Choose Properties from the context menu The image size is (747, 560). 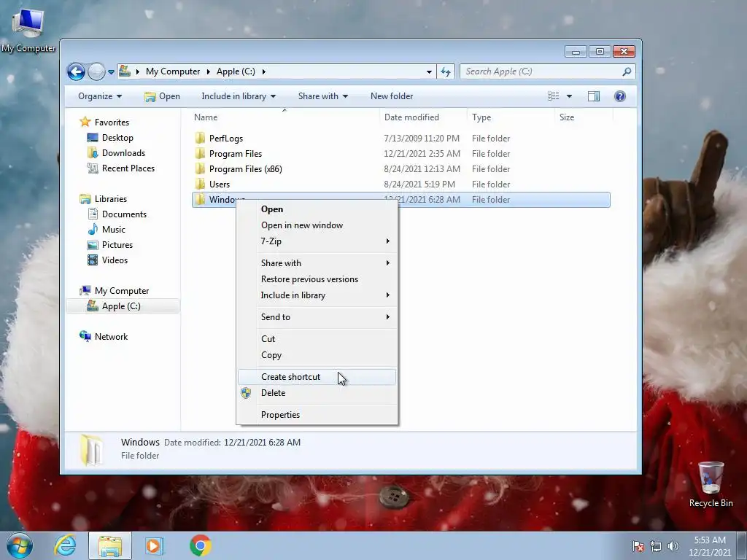pos(317,415)
